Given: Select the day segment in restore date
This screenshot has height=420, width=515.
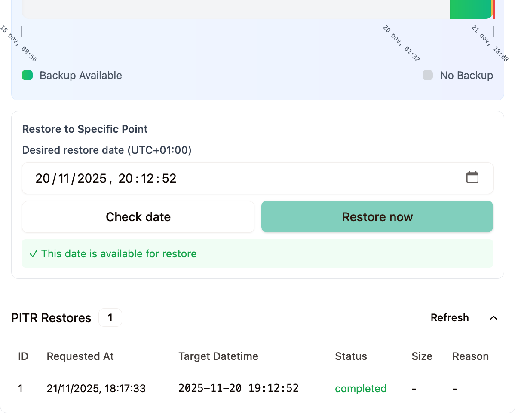Looking at the screenshot, I should 43,178.
